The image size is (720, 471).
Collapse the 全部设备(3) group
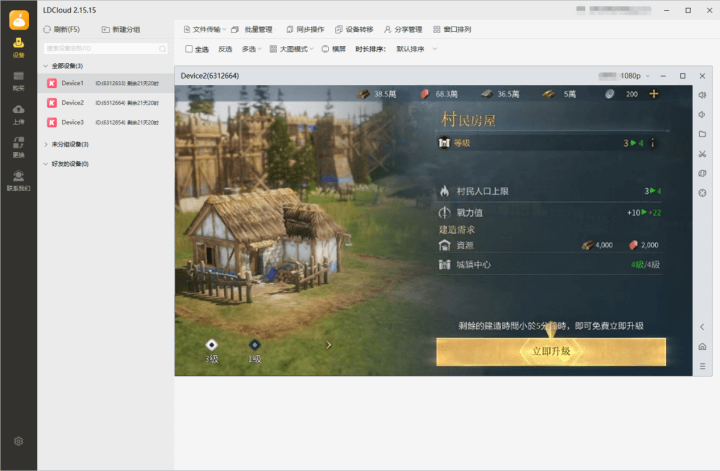(45, 66)
